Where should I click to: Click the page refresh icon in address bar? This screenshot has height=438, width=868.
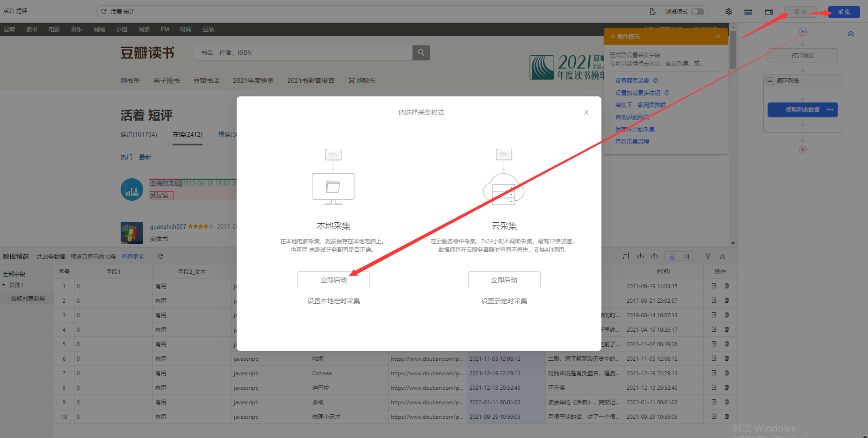click(104, 11)
